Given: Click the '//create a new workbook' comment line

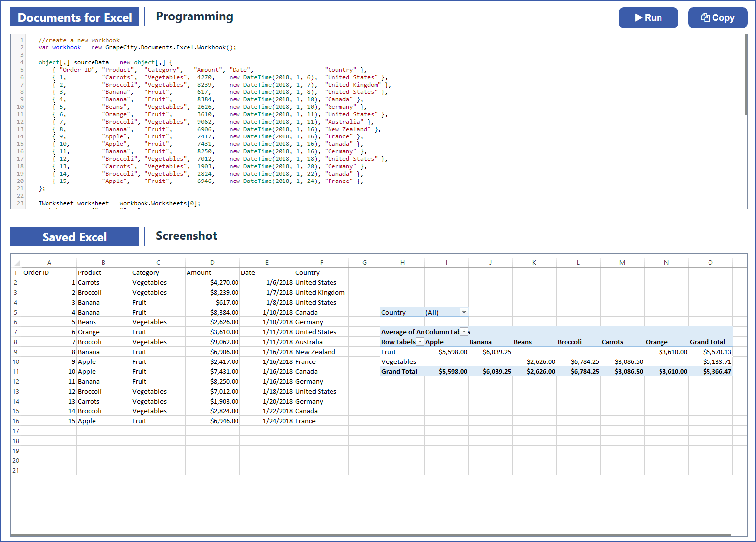Looking at the screenshot, I should coord(79,40).
